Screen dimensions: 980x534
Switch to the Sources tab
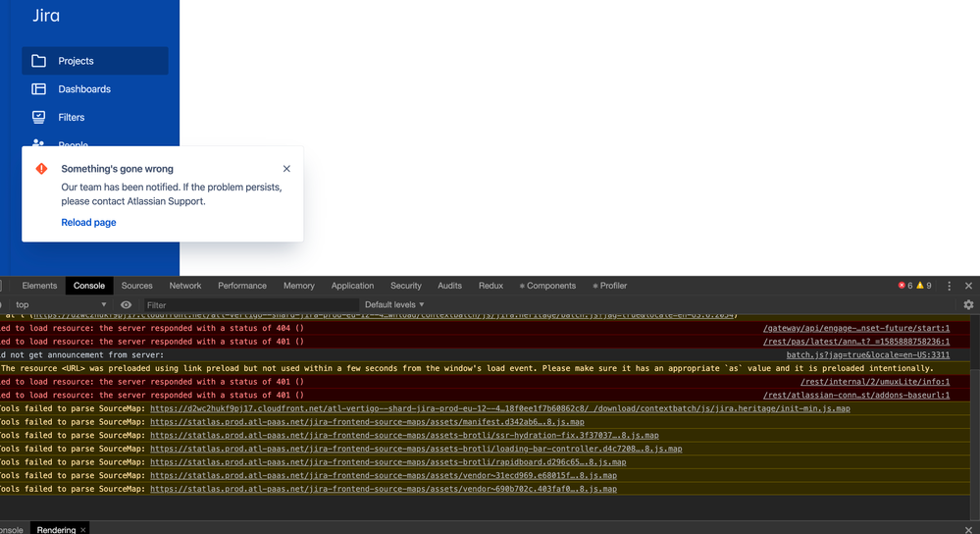coord(137,286)
